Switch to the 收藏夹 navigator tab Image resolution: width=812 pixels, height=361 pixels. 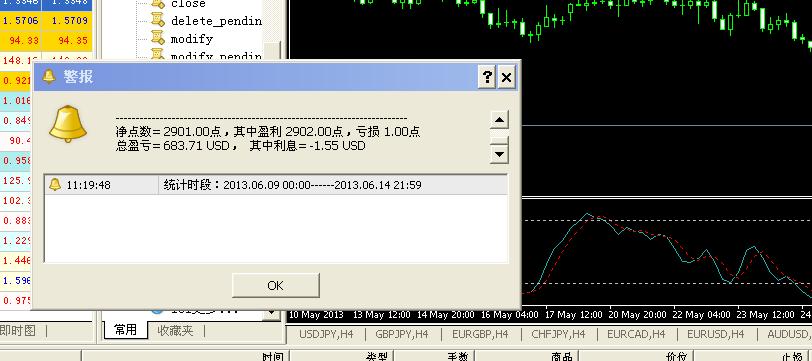(x=175, y=330)
